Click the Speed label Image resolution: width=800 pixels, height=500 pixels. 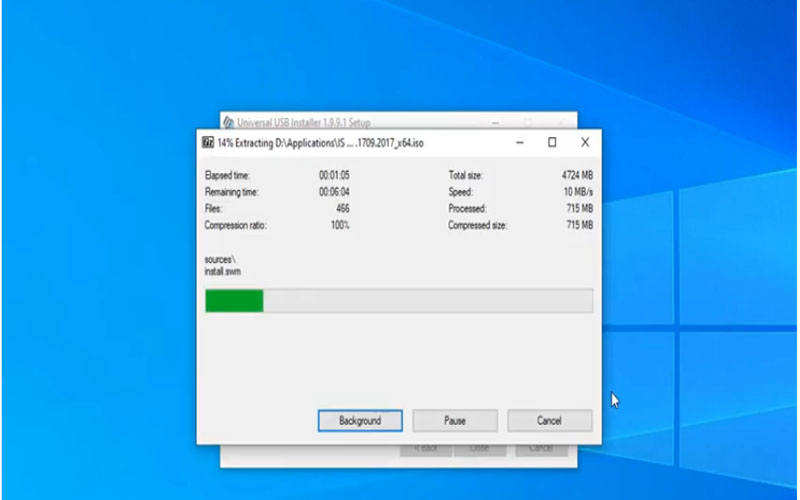461,192
